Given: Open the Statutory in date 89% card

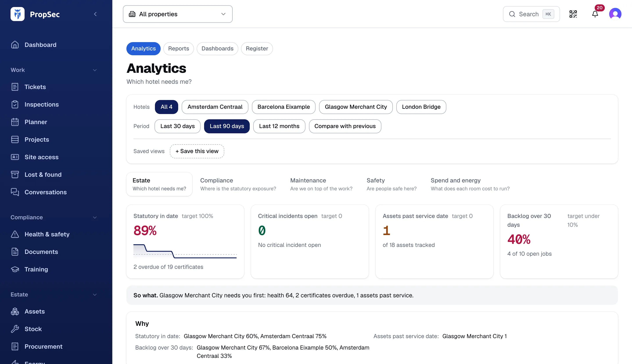Looking at the screenshot, I should point(185,241).
